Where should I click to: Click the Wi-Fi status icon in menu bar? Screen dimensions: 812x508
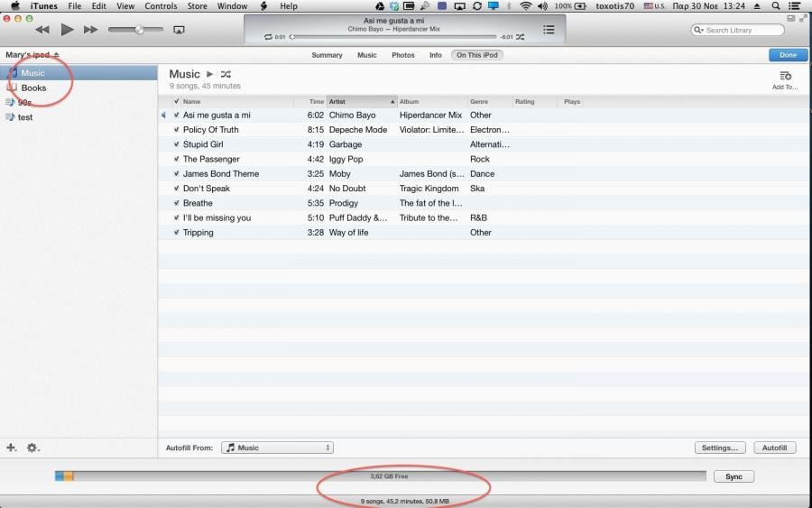point(526,6)
